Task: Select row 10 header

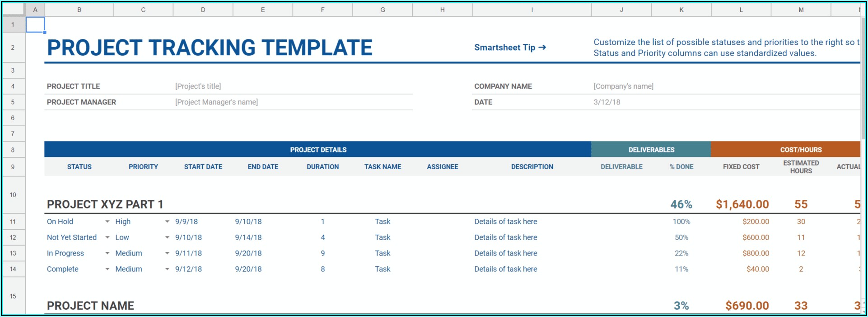Action: (x=13, y=195)
